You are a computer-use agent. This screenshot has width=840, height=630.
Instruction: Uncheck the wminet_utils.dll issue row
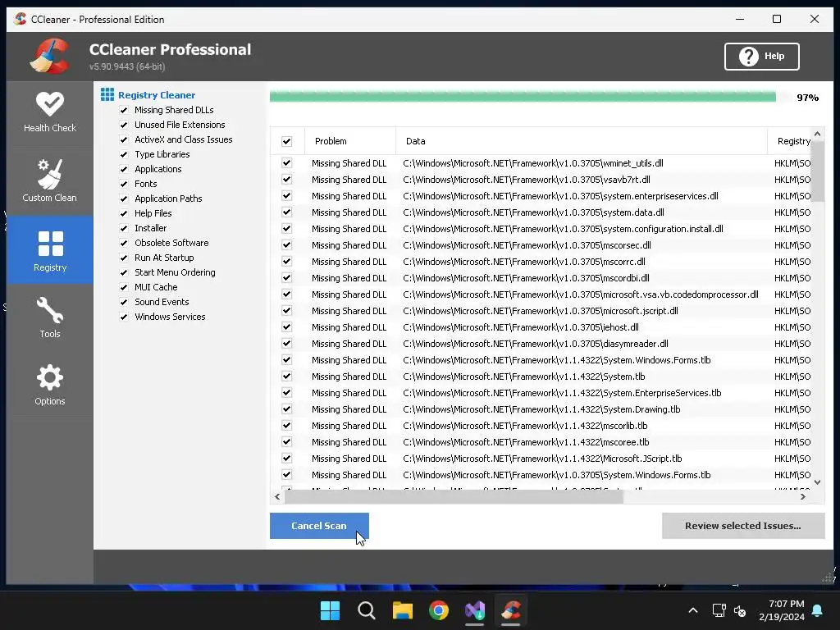[286, 163]
